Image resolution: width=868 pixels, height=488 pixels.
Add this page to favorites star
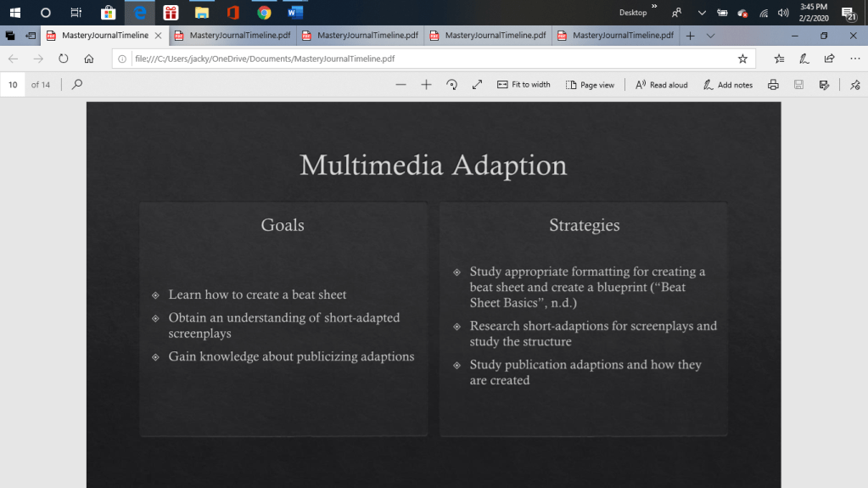coord(742,59)
